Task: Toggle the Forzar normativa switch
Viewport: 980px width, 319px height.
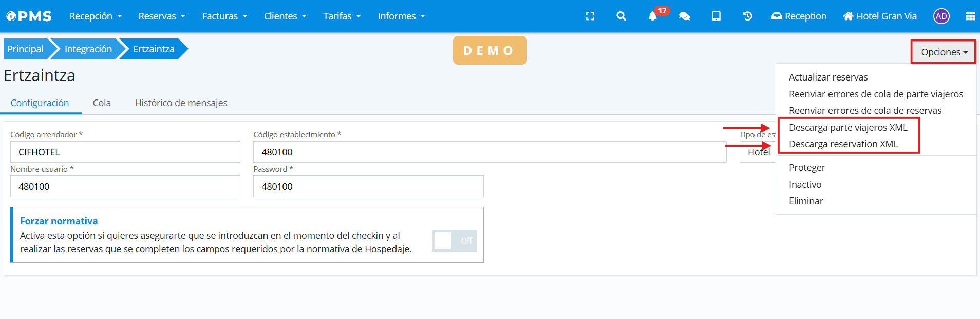Action: 454,241
